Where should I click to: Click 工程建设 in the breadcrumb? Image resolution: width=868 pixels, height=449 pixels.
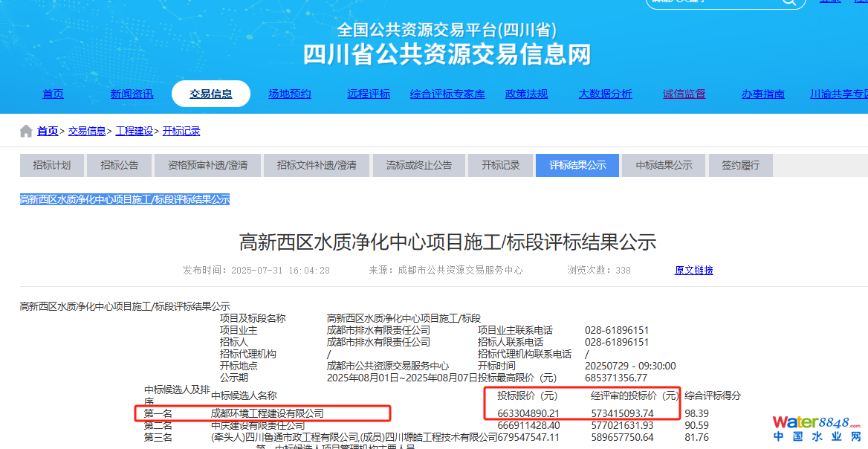tap(134, 132)
